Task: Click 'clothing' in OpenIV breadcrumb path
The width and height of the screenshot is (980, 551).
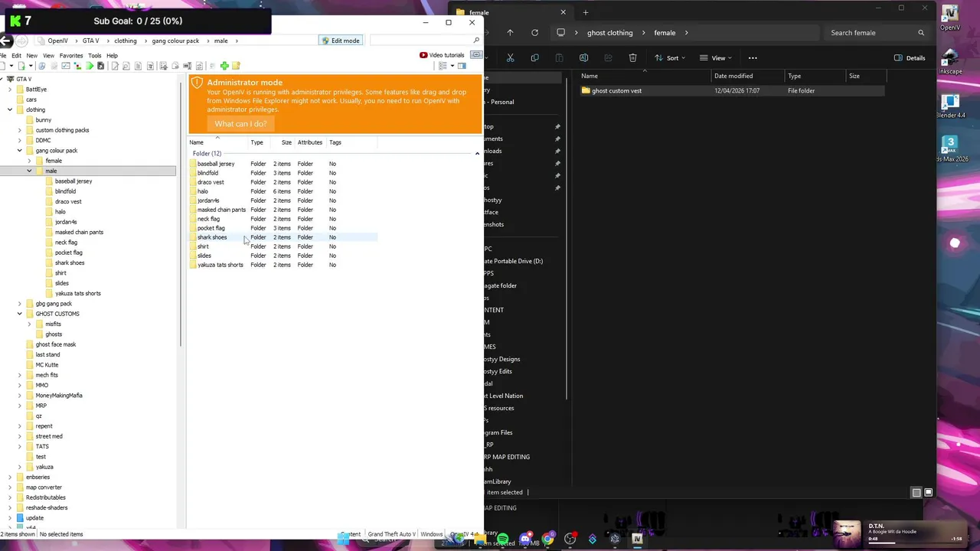Action: (125, 41)
